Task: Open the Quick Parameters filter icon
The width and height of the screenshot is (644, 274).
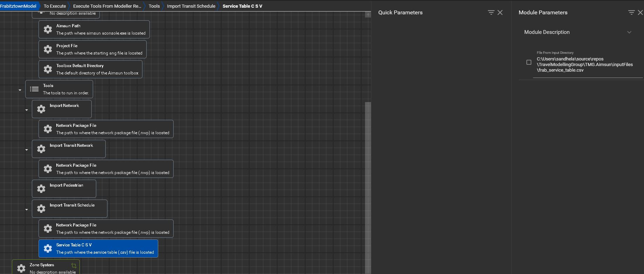Action: [x=491, y=13]
